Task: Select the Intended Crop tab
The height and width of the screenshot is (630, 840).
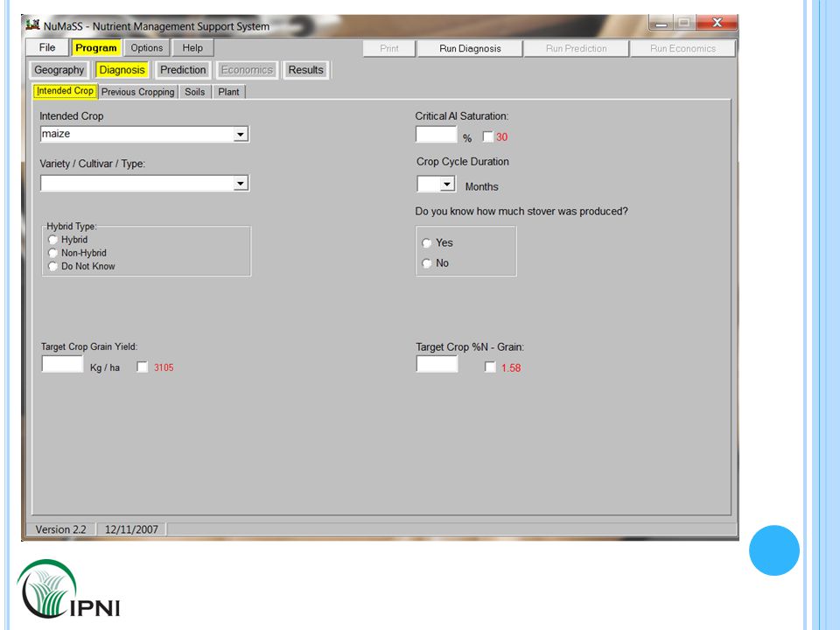Action: pyautogui.click(x=65, y=91)
